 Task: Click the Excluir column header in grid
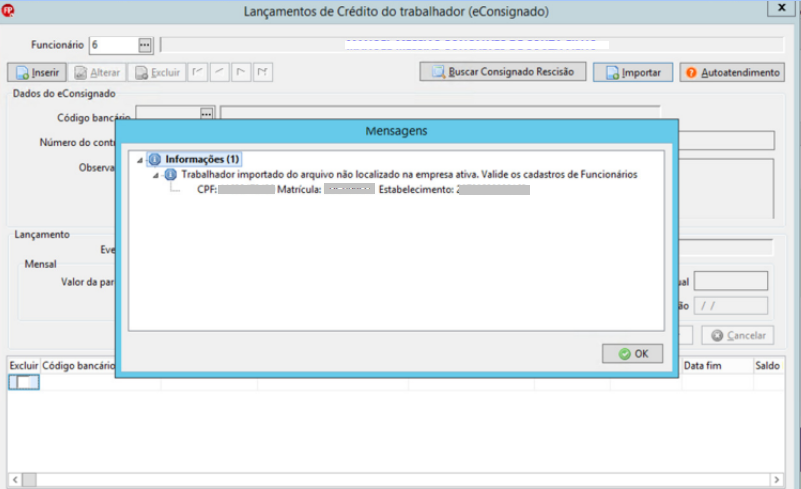pos(24,366)
